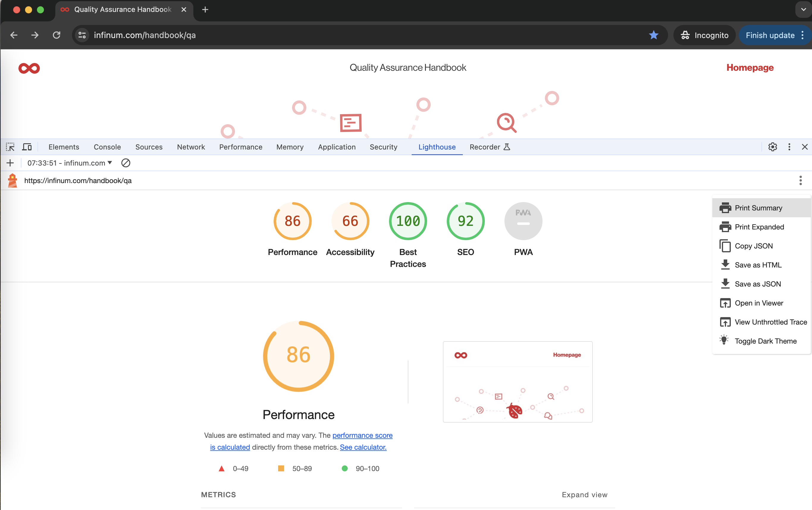Click the Open in Viewer icon
This screenshot has width=812, height=510.
click(x=725, y=303)
